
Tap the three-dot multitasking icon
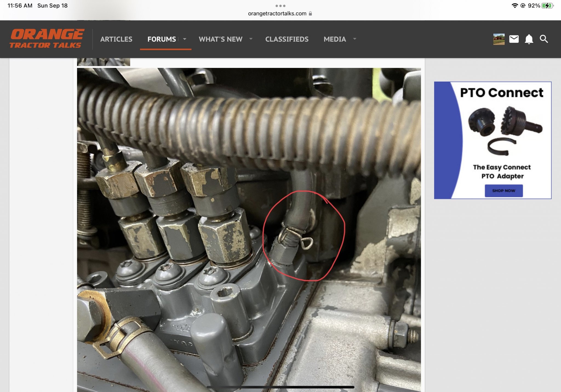click(x=280, y=6)
